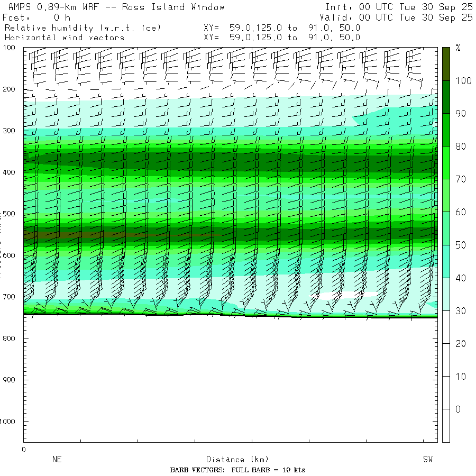Image resolution: width=476 pixels, height=476 pixels.
Task: Click the dark olive above-100% colorbar segment
Action: pos(446,64)
